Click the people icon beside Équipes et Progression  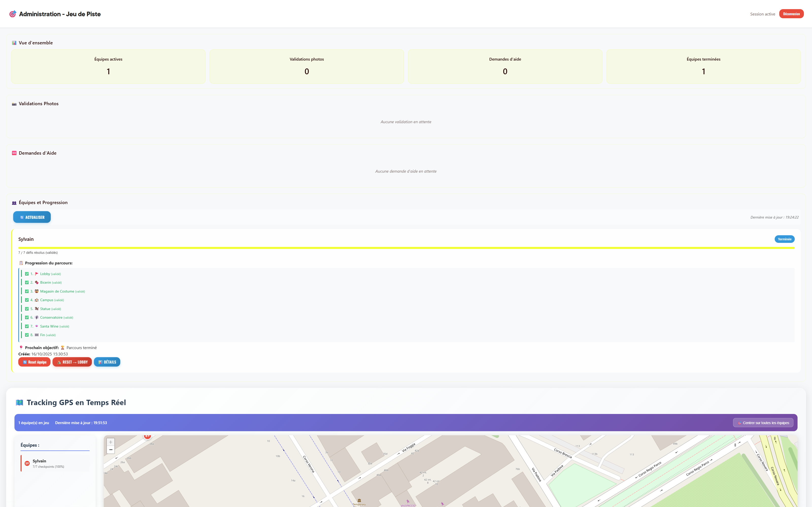pos(14,203)
